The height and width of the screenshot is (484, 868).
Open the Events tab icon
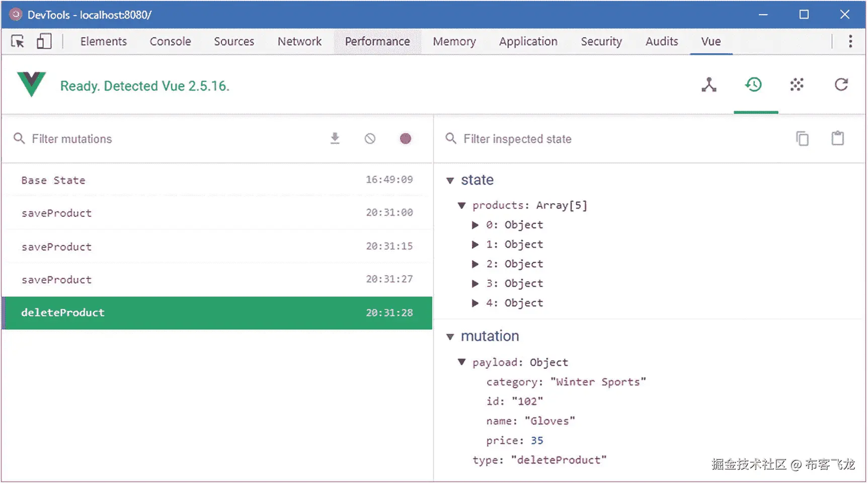[797, 85]
